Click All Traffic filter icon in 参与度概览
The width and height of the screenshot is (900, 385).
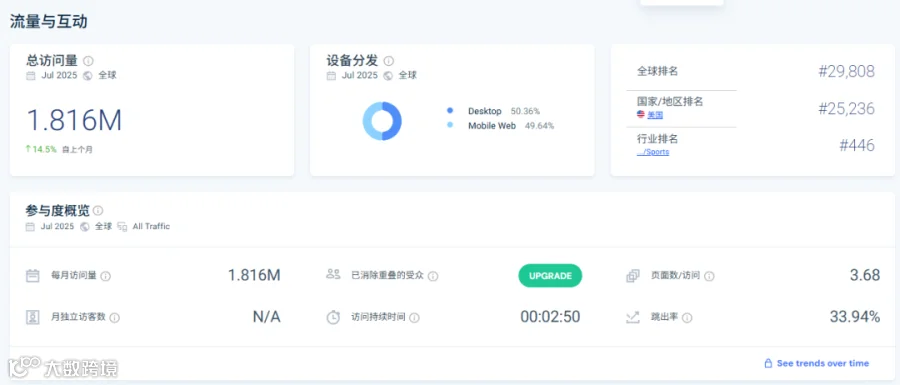tap(122, 227)
